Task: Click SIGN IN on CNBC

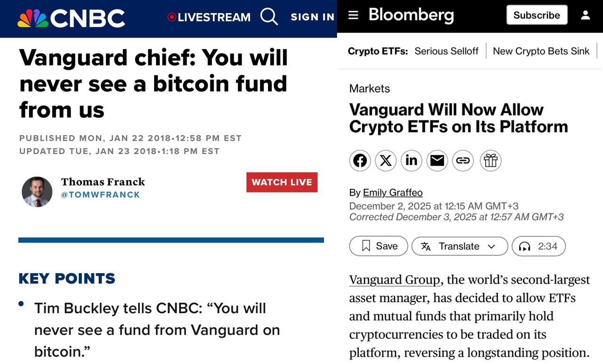Action: point(312,17)
